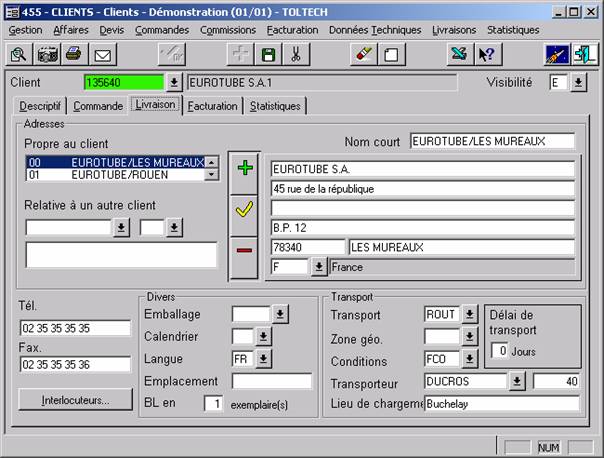Click the Délai de transport Jours field
This screenshot has height=458, width=604.
click(500, 351)
